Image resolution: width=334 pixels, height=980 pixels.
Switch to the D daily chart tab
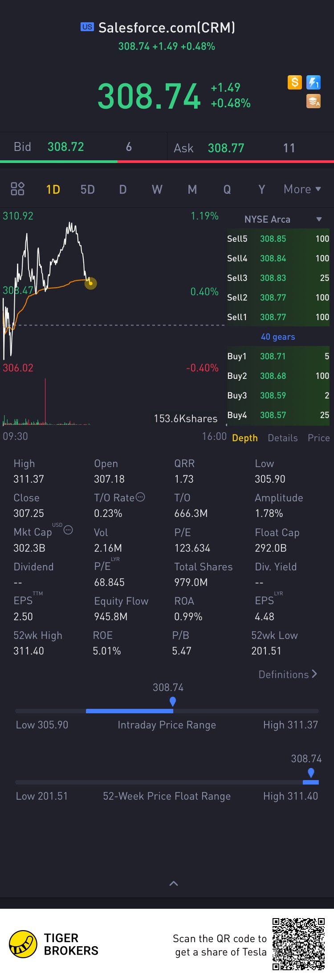click(123, 190)
